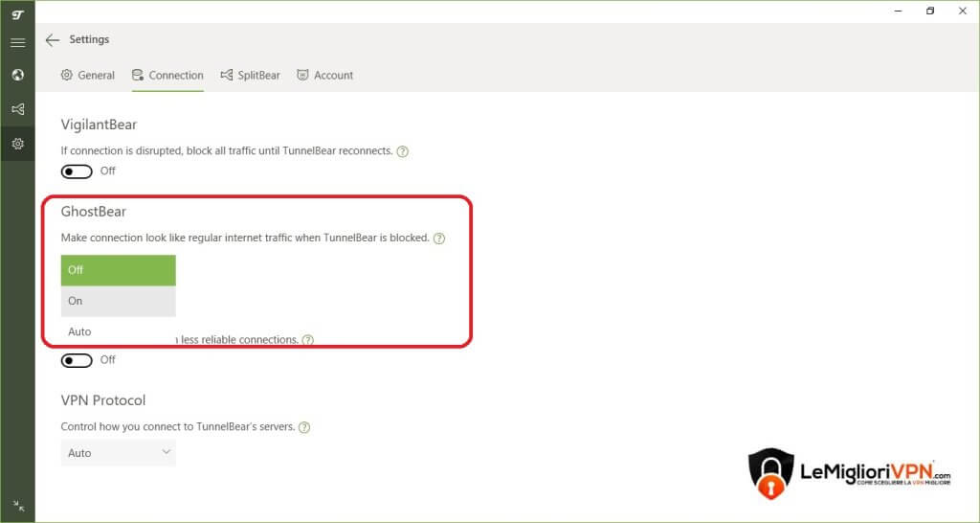Show VPN Protocol help question mark
The width and height of the screenshot is (980, 523).
click(304, 427)
